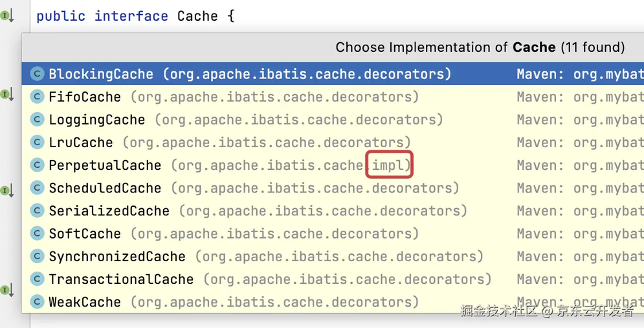Click class icon beside LruCache
Screen dimensions: 644x328
pyautogui.click(x=37, y=143)
